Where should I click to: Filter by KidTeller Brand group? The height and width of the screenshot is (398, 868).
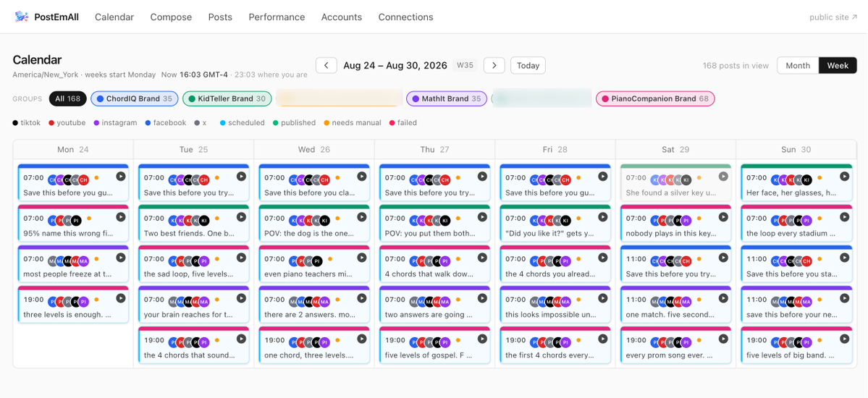tap(227, 98)
